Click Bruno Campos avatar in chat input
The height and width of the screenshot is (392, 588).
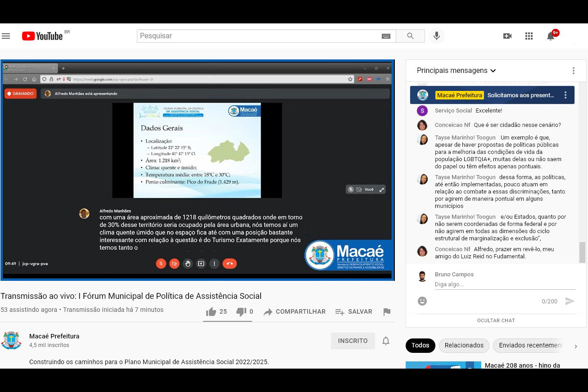(x=422, y=276)
